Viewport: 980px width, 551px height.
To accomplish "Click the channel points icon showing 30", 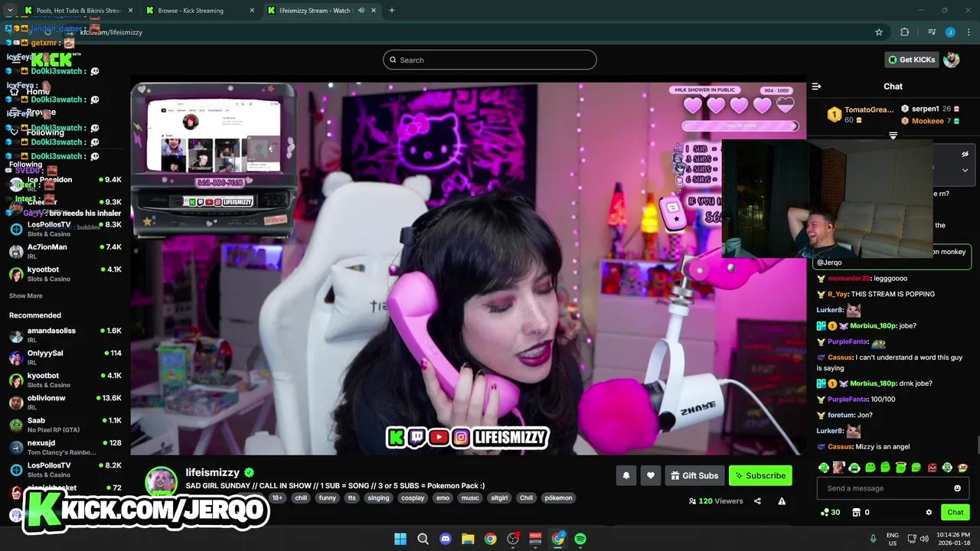I will (830, 513).
